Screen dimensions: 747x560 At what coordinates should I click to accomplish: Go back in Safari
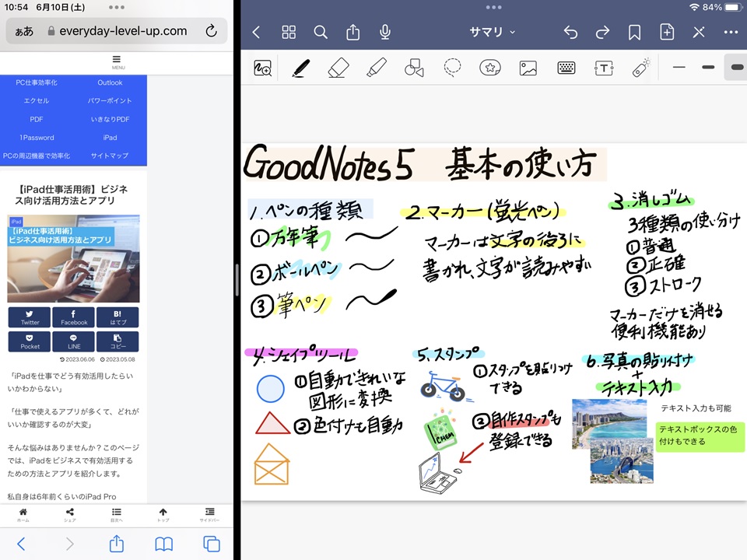[x=22, y=544]
